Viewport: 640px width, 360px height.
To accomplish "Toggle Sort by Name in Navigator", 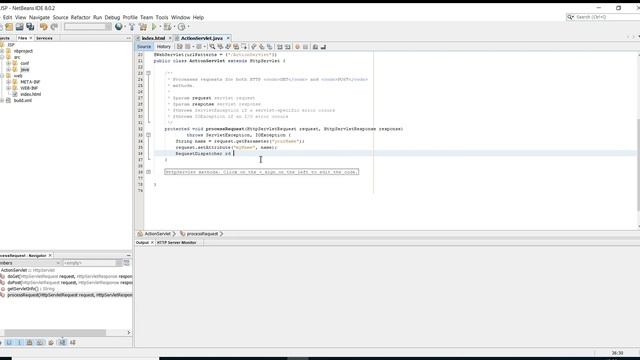I will (62, 342).
